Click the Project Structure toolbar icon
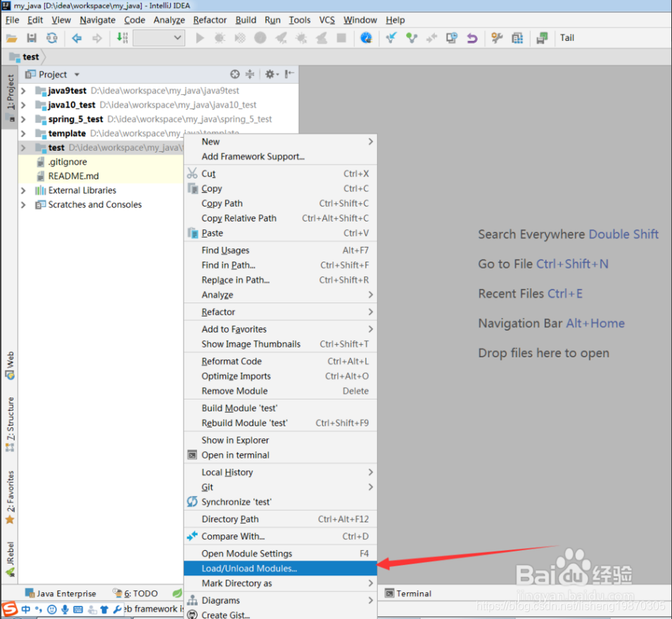This screenshot has height=619, width=672. tap(517, 38)
